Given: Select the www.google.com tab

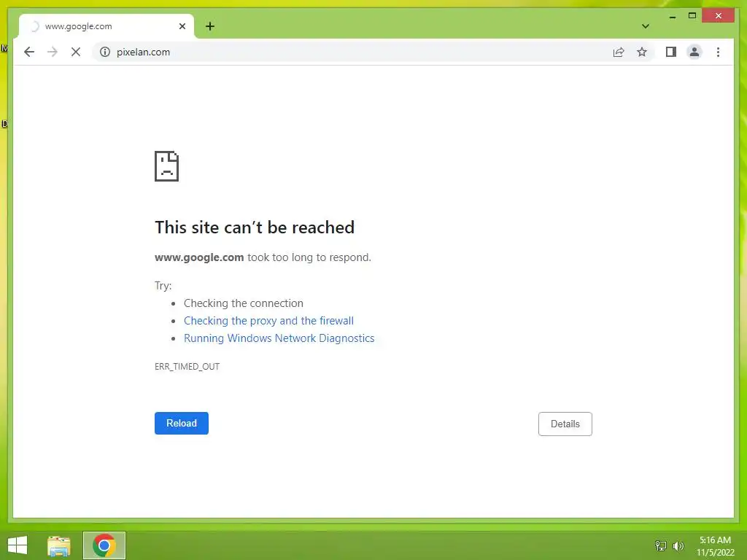Looking at the screenshot, I should tap(107, 26).
